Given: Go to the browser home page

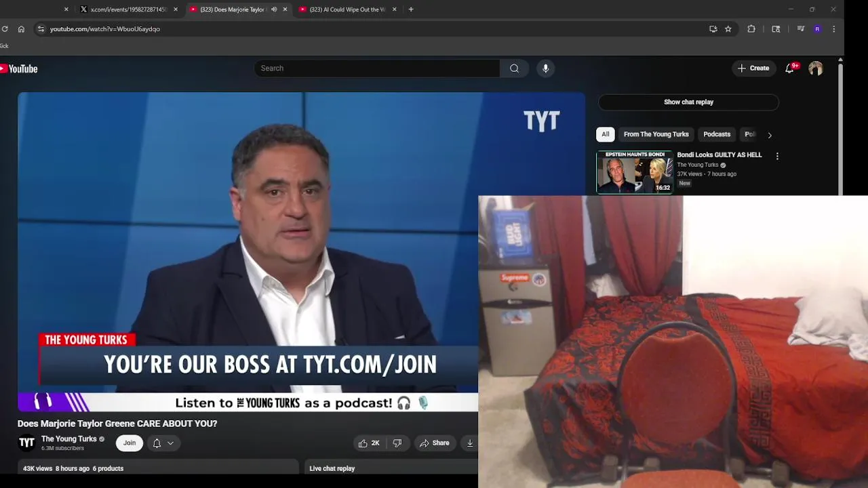Looking at the screenshot, I should point(21,29).
